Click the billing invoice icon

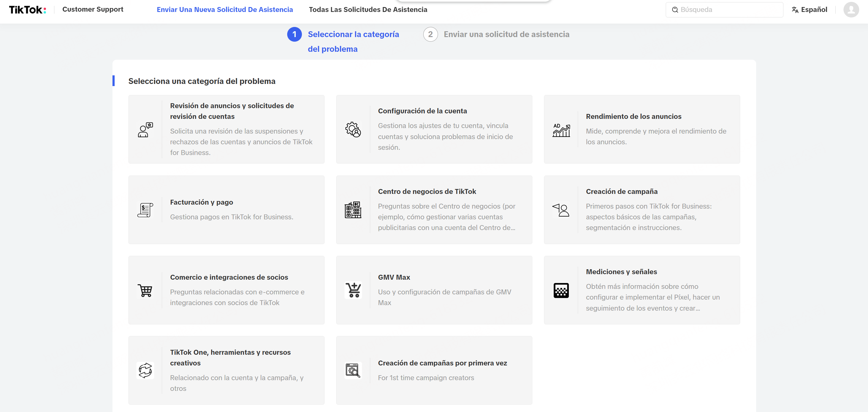(x=145, y=210)
